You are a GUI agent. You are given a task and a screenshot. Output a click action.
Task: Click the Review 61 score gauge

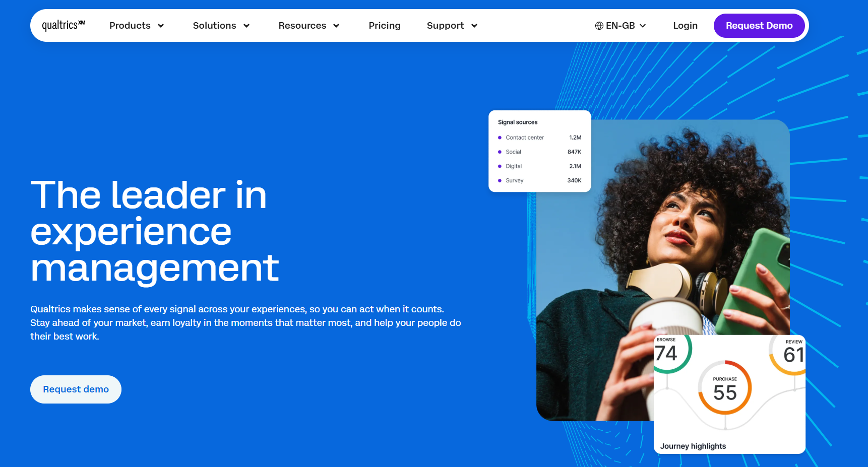788,354
